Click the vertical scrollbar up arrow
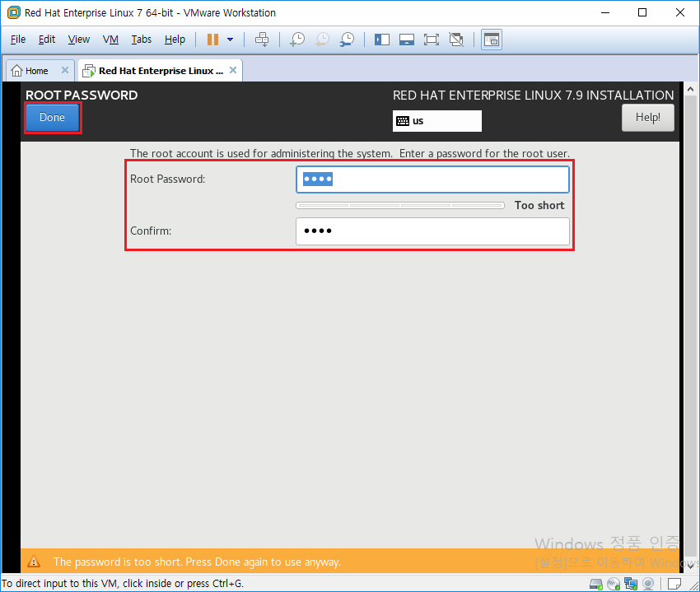 point(690,89)
